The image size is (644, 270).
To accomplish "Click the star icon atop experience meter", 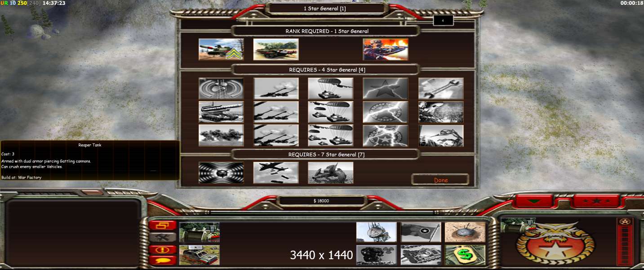I will [625, 221].
